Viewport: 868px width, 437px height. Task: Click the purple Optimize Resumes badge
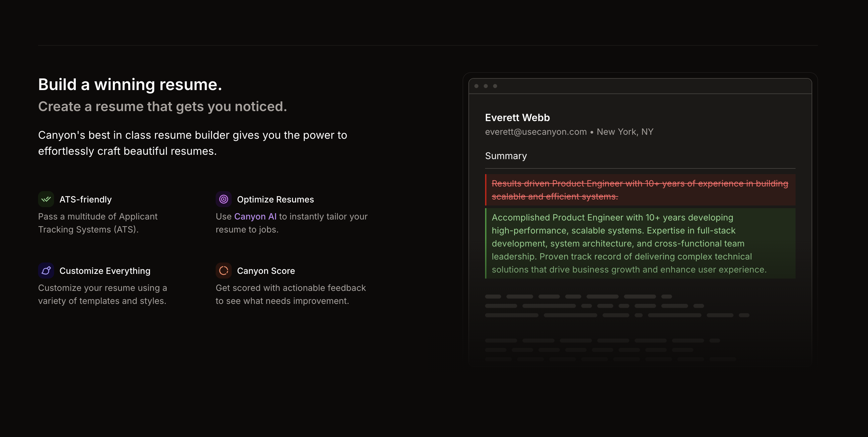(x=223, y=199)
